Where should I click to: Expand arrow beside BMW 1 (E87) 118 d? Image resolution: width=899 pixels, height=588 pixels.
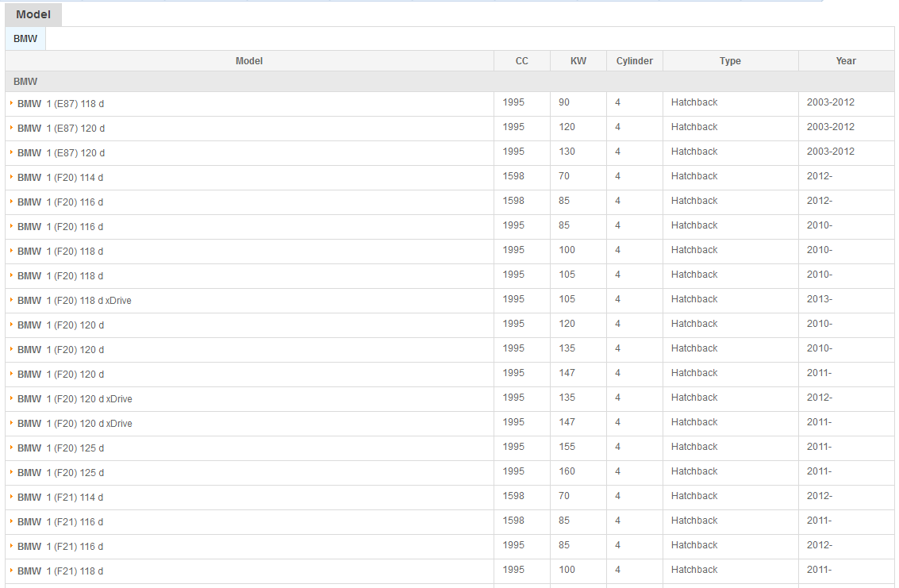11,103
